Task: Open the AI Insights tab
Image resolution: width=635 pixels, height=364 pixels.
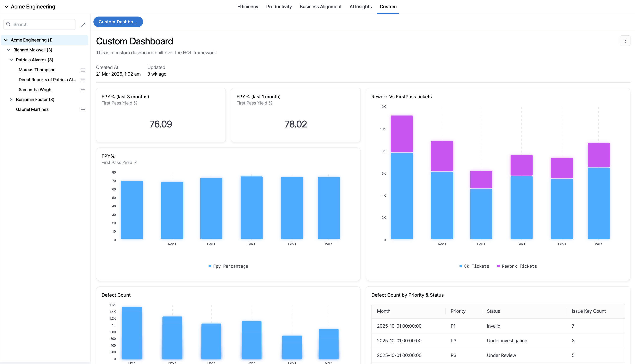Action: (x=360, y=7)
